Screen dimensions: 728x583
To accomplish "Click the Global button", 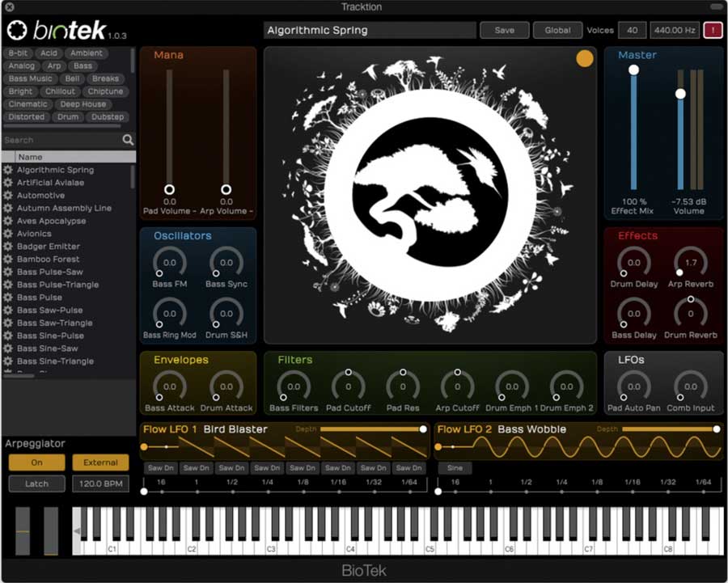I will pyautogui.click(x=557, y=30).
